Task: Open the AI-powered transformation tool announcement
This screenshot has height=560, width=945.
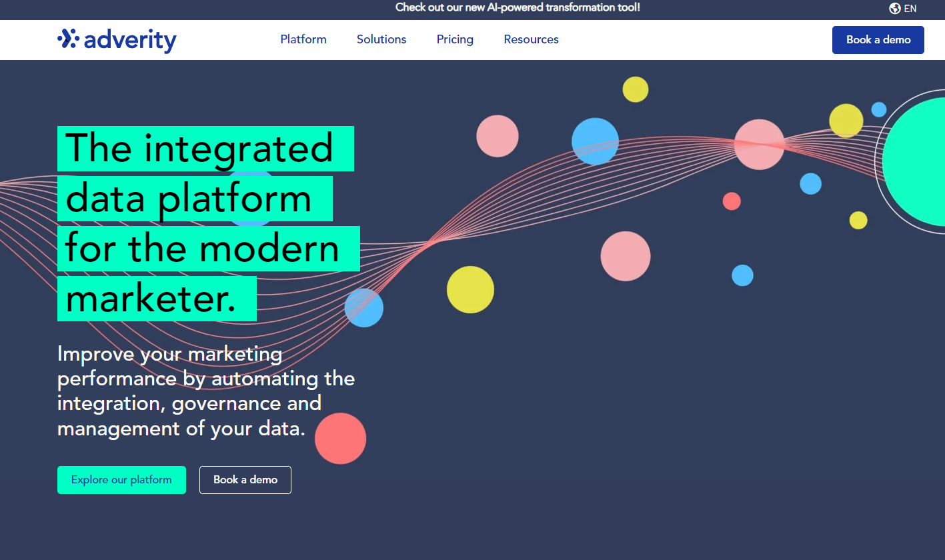Action: point(518,8)
